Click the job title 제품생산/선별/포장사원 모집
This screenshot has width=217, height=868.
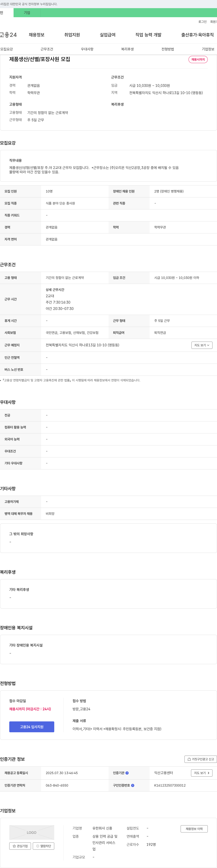[x=40, y=59]
